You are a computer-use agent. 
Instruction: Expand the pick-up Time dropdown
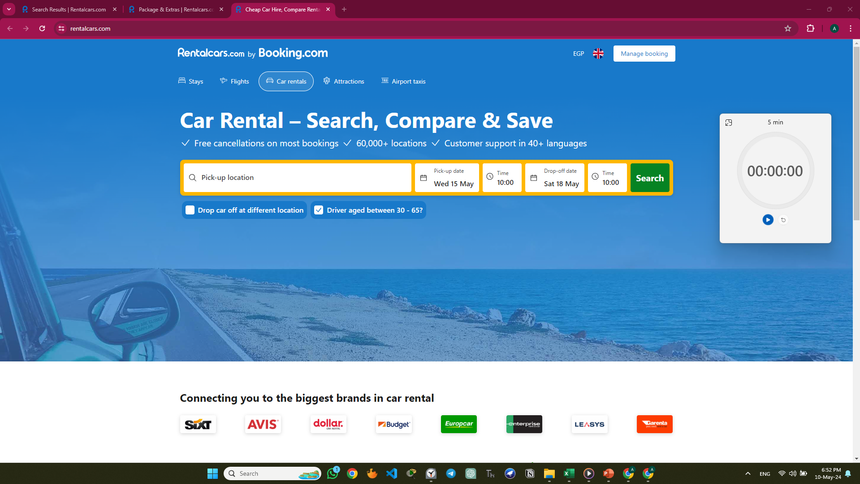point(502,178)
